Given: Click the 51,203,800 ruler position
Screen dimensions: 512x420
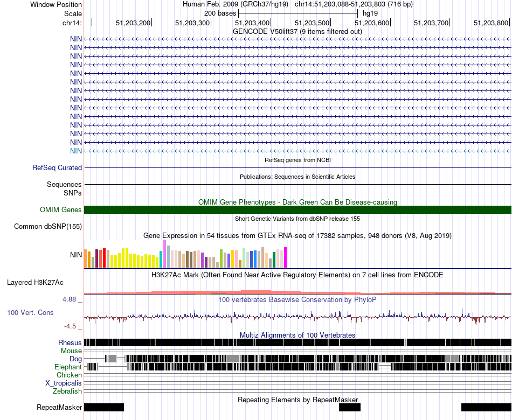Looking at the screenshot, I should click(491, 23).
